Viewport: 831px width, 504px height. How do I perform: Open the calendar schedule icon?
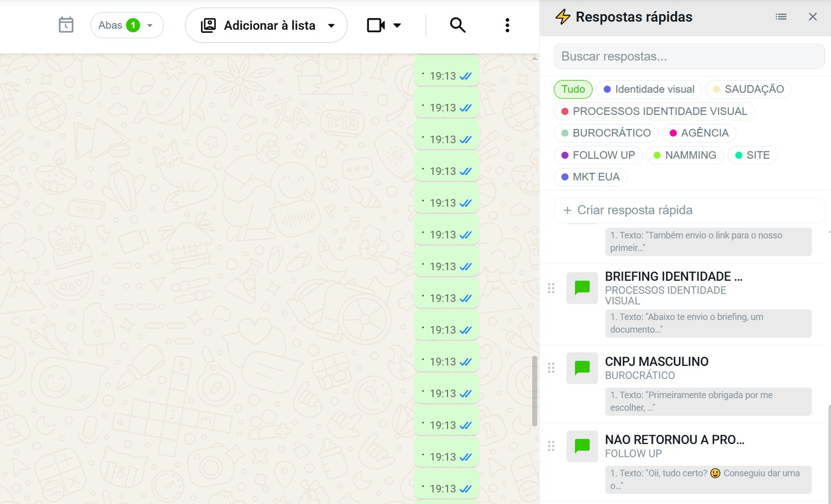66,25
